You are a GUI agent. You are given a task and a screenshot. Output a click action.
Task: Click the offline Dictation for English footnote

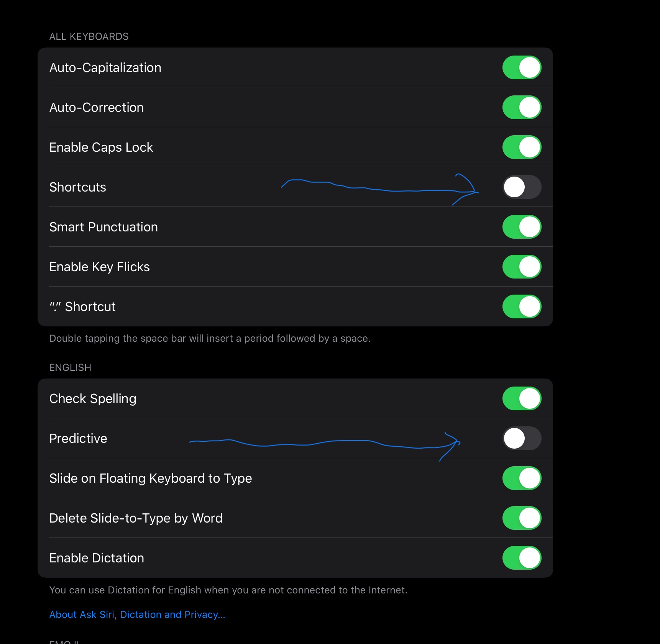click(x=228, y=590)
